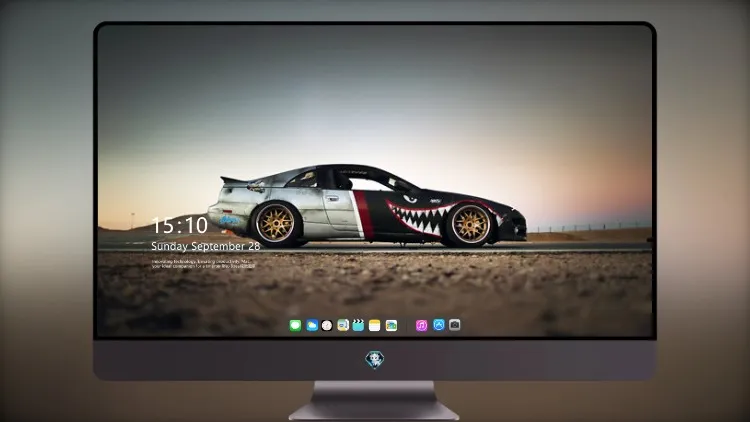Open the green Messages app in dock
The height and width of the screenshot is (422, 750).
295,326
